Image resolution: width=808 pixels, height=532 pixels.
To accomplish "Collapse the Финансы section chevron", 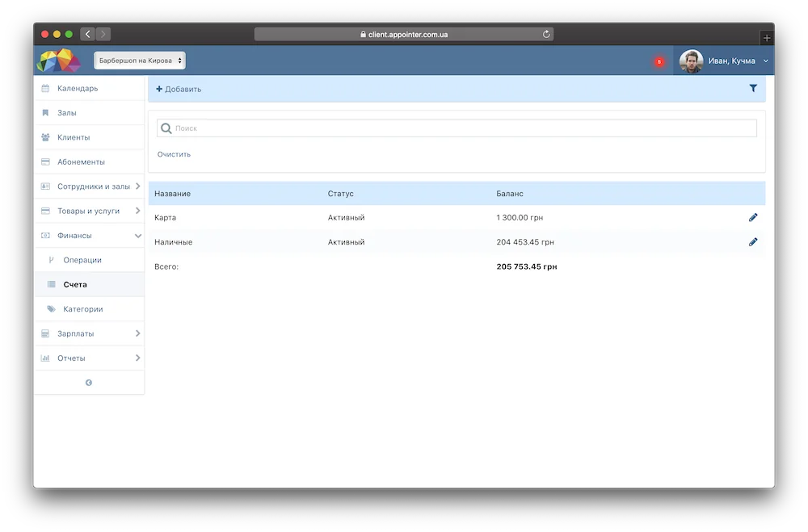I will click(137, 236).
